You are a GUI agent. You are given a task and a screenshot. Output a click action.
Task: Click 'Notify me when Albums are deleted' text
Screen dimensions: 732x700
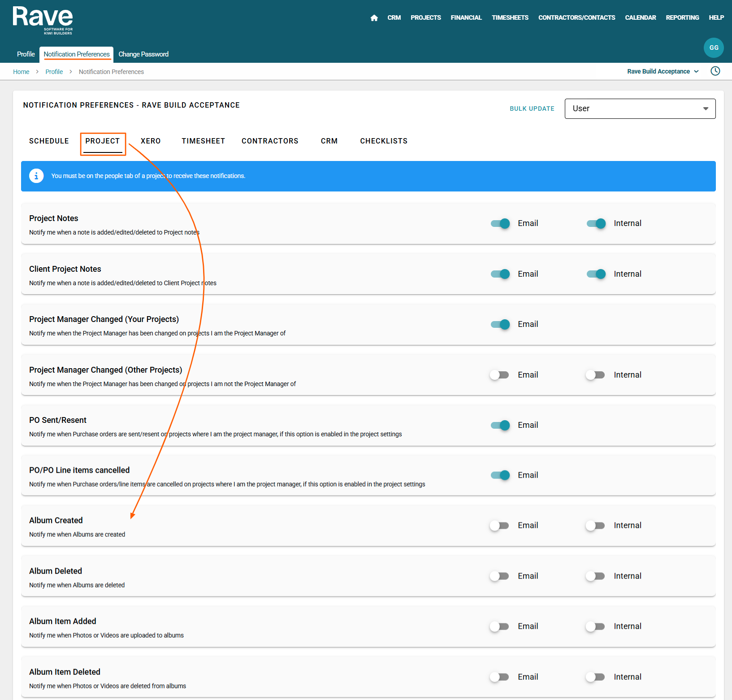click(77, 585)
